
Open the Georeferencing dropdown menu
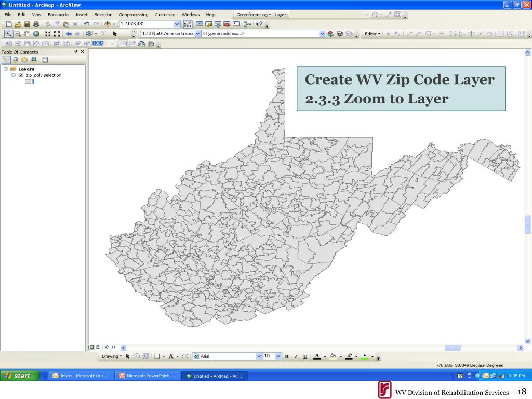pyautogui.click(x=254, y=15)
